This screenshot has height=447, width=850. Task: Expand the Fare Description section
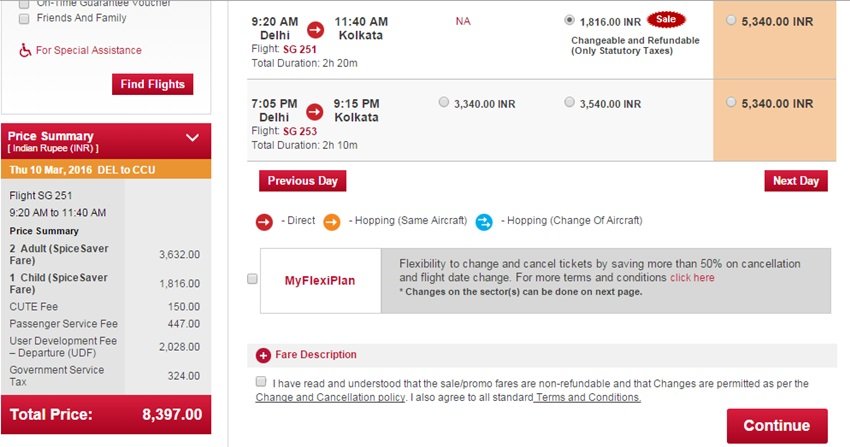316,355
